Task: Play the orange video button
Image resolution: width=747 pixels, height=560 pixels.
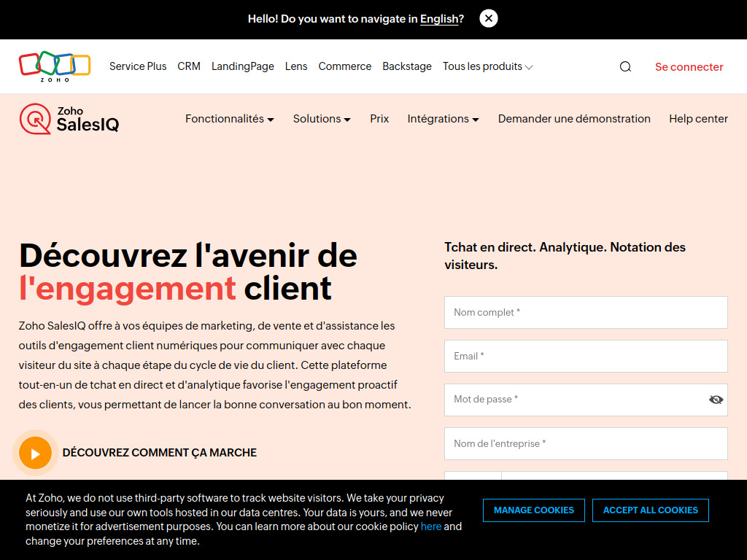Action: coord(35,453)
